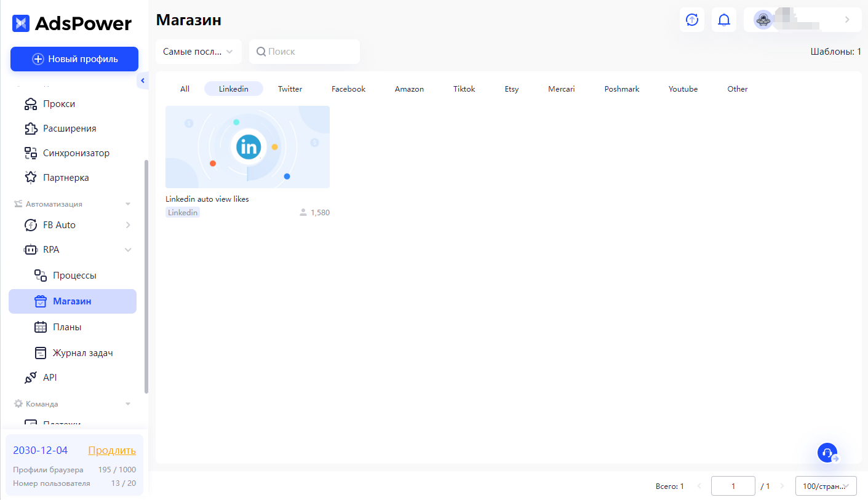The width and height of the screenshot is (868, 500).
Task: Focus the Поиск search field
Action: 305,52
